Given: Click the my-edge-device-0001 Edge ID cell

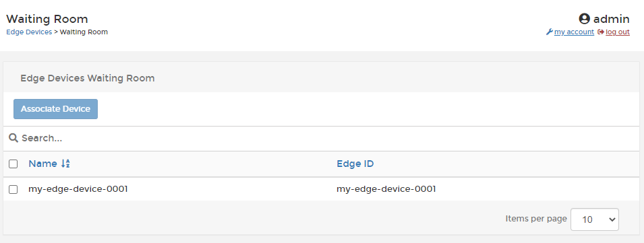Looking at the screenshot, I should click(x=386, y=189).
